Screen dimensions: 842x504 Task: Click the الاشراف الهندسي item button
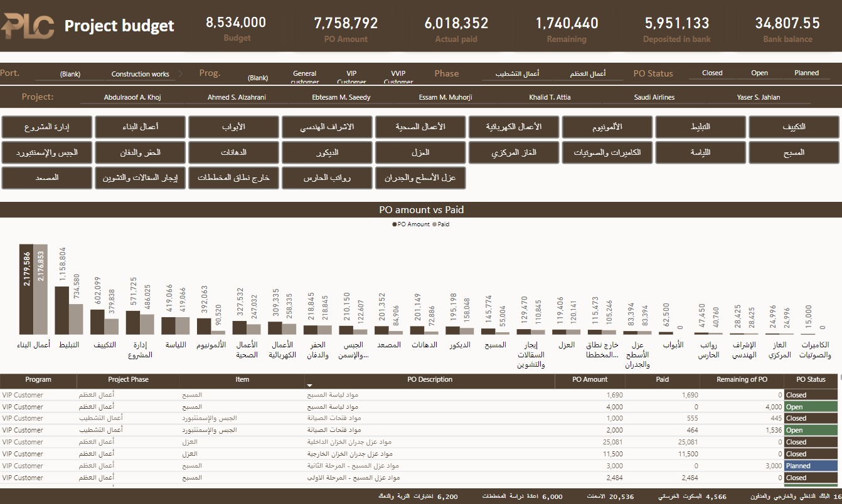[x=327, y=127]
